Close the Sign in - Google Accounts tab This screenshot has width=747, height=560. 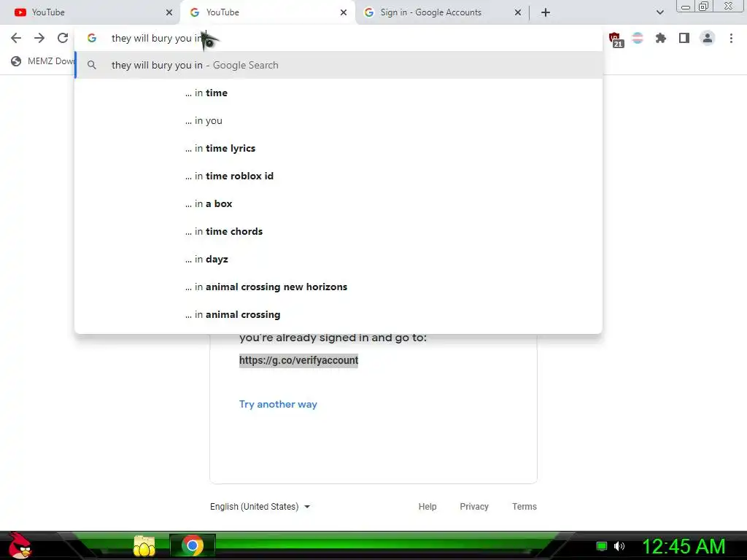(518, 12)
